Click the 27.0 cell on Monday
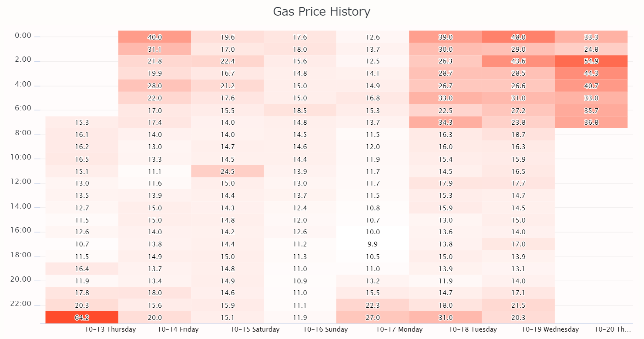 click(x=373, y=317)
